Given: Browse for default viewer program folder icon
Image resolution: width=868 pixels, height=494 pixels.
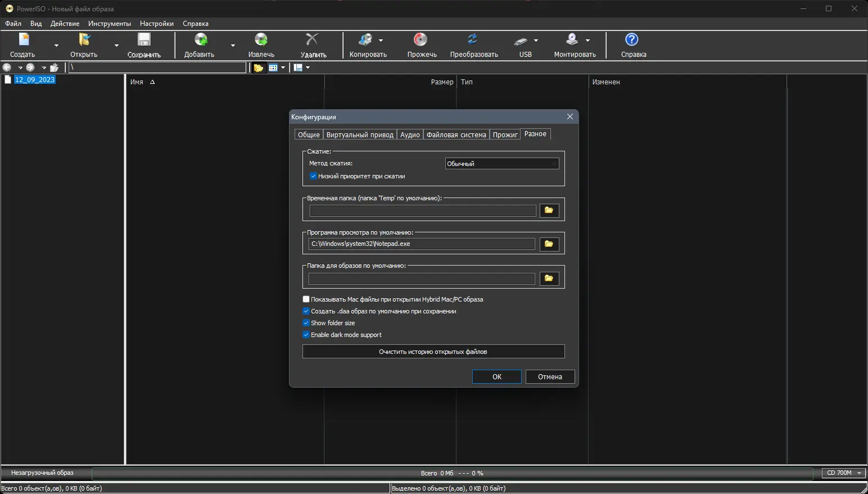Looking at the screenshot, I should [x=549, y=244].
